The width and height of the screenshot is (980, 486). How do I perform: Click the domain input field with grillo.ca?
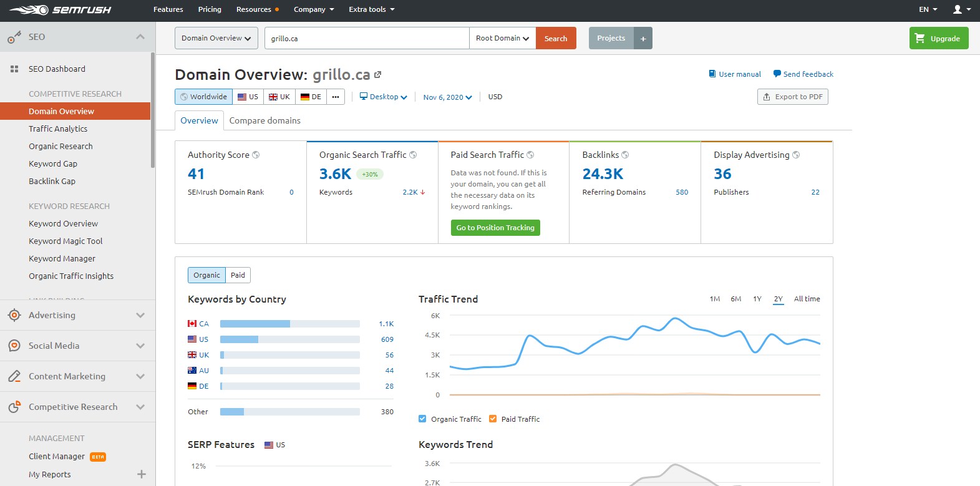(367, 38)
